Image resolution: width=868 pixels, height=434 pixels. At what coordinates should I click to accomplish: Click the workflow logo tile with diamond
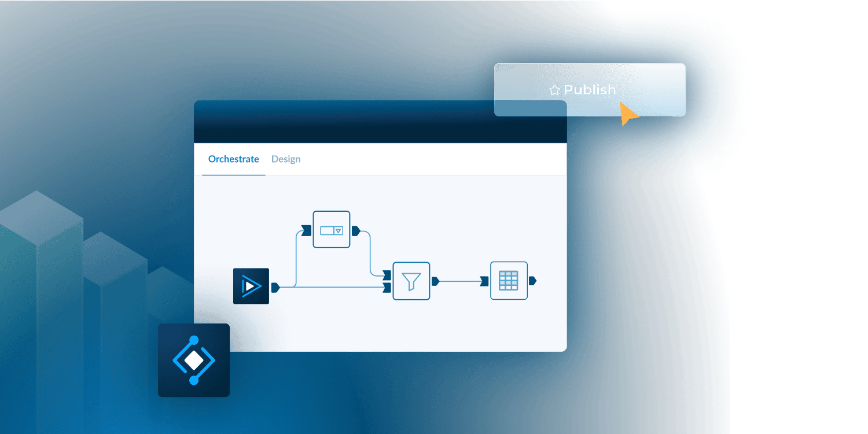(x=194, y=360)
